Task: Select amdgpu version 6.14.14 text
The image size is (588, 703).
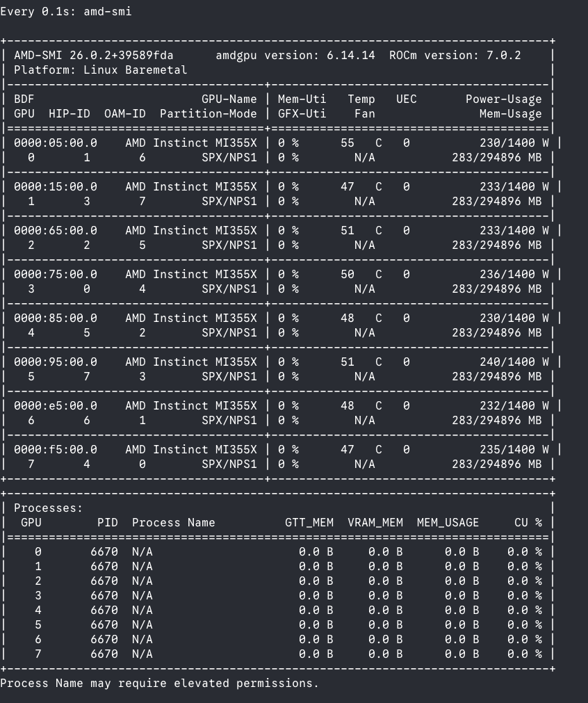Action: pos(295,55)
